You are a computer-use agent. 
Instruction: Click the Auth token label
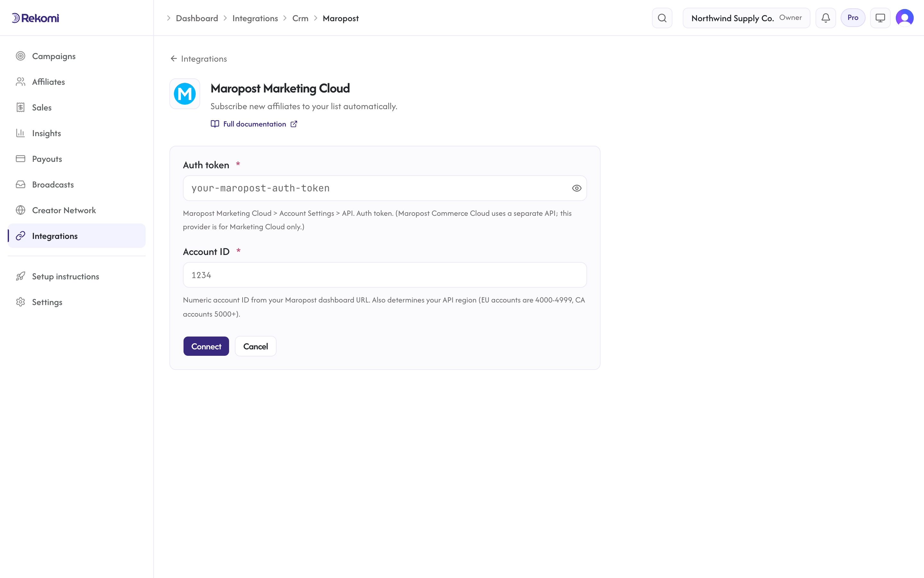(206, 165)
